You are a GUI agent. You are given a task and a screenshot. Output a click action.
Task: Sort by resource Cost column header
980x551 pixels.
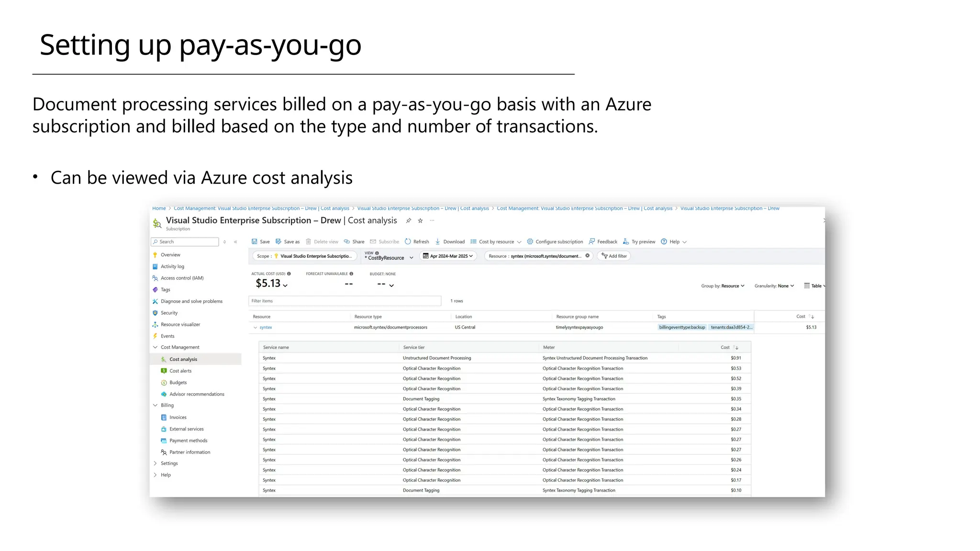(x=805, y=317)
